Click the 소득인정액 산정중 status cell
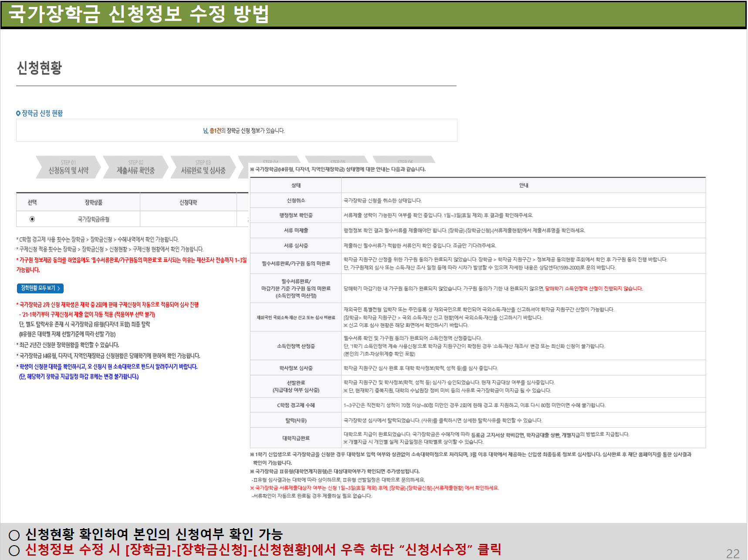The width and height of the screenshot is (748, 560). tap(296, 346)
